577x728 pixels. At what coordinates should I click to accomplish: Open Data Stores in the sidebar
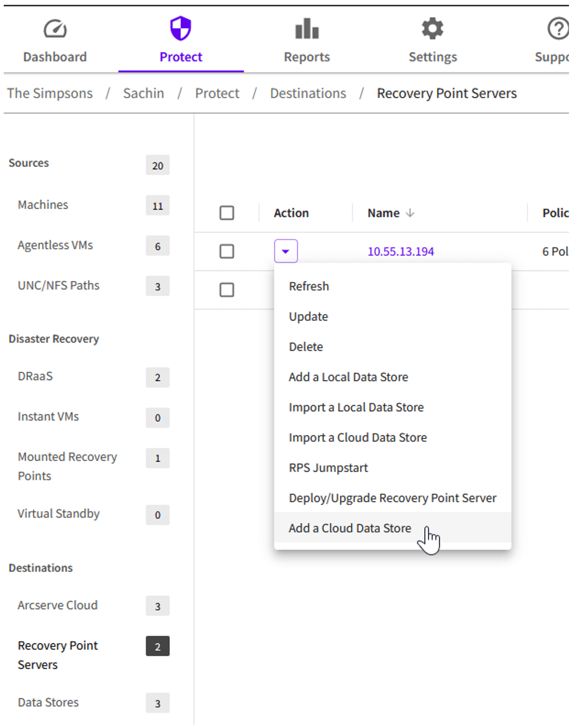(48, 702)
